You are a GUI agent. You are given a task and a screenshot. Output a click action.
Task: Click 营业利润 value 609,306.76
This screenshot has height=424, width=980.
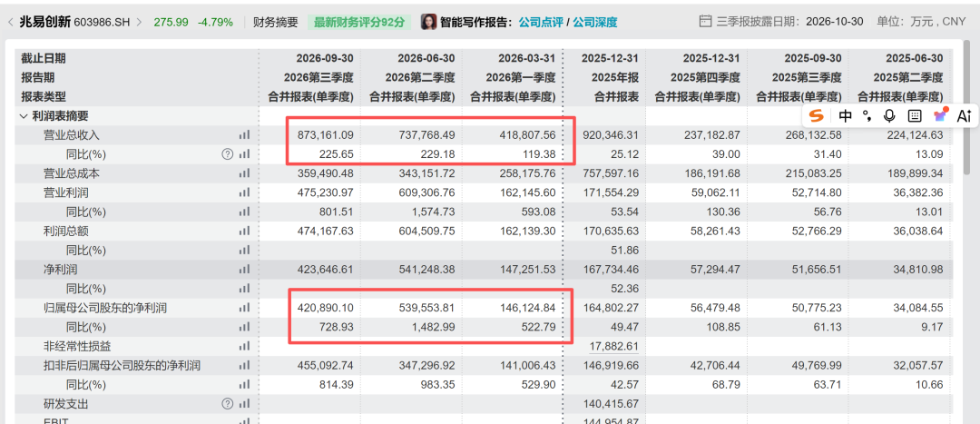(426, 192)
